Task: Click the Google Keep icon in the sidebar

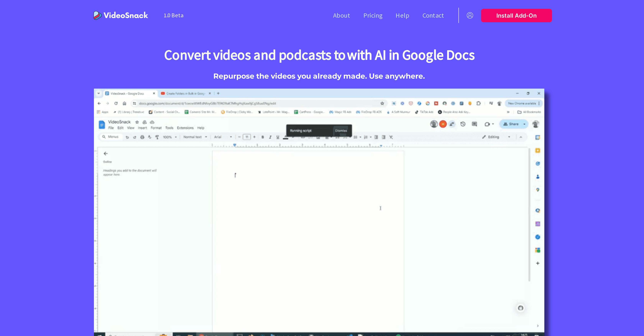Action: point(537,150)
